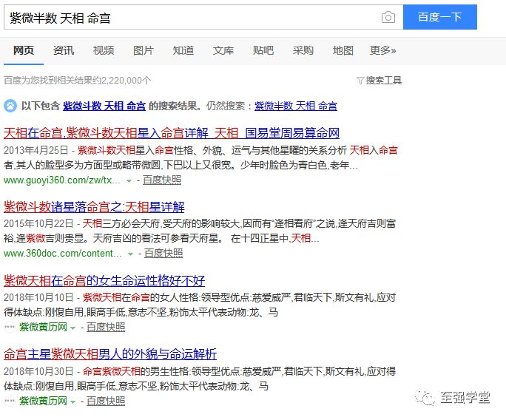Viewport: 506px width, 420px height.
Task: Open 百度快照 under the 男人 result
Action: (x=106, y=401)
